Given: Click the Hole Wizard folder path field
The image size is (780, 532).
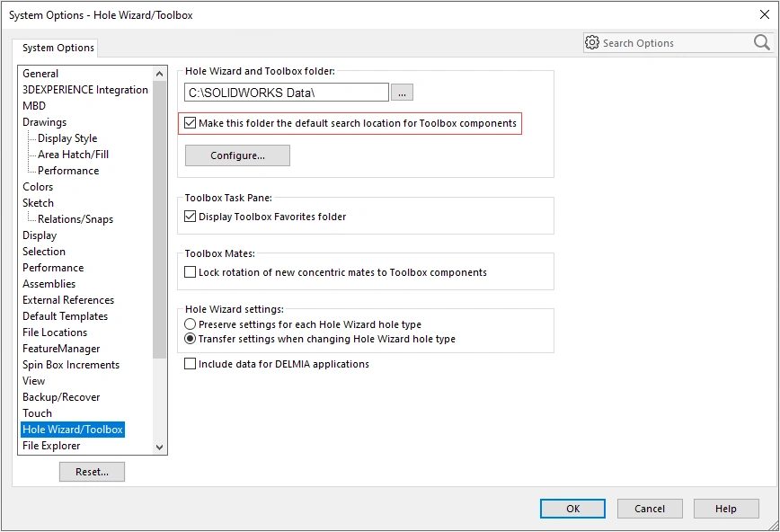Looking at the screenshot, I should (286, 93).
